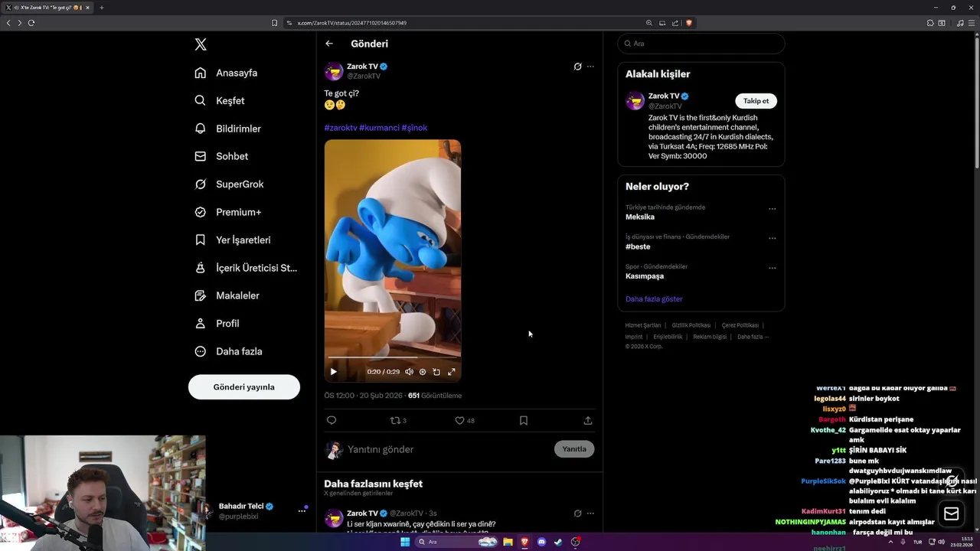Open new browser tab plus
Image resolution: width=980 pixels, height=551 pixels.
pyautogui.click(x=102, y=8)
